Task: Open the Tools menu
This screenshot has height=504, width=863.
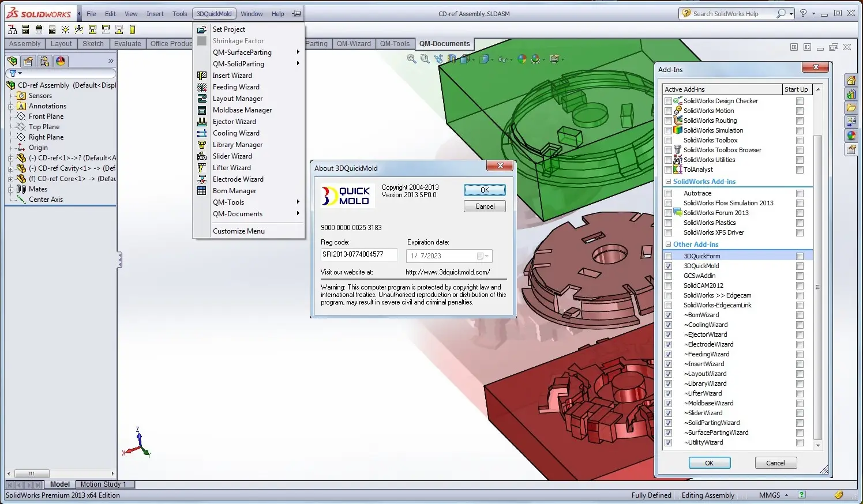Action: pyautogui.click(x=180, y=14)
